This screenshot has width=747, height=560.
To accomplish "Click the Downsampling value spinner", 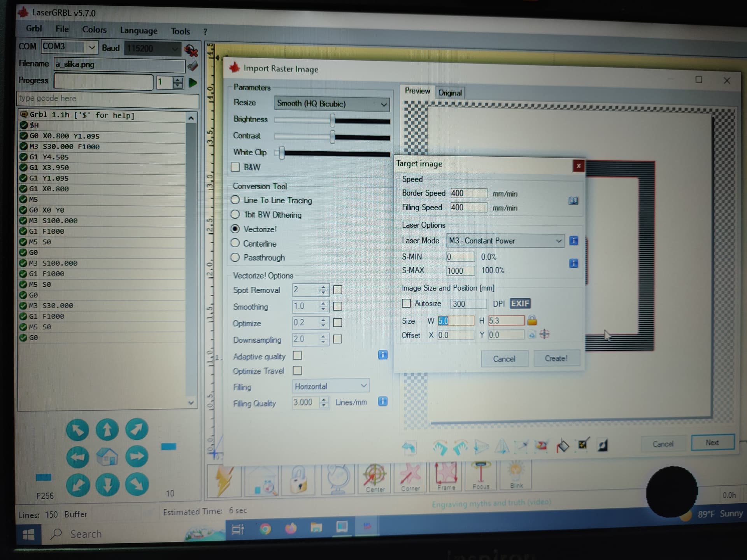I will click(323, 339).
